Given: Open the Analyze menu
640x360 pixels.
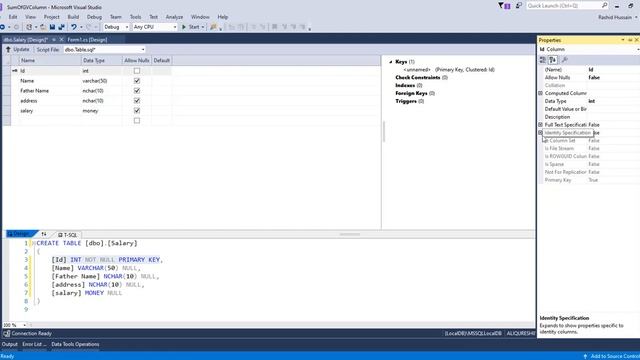Looking at the screenshot, I should [x=174, y=17].
